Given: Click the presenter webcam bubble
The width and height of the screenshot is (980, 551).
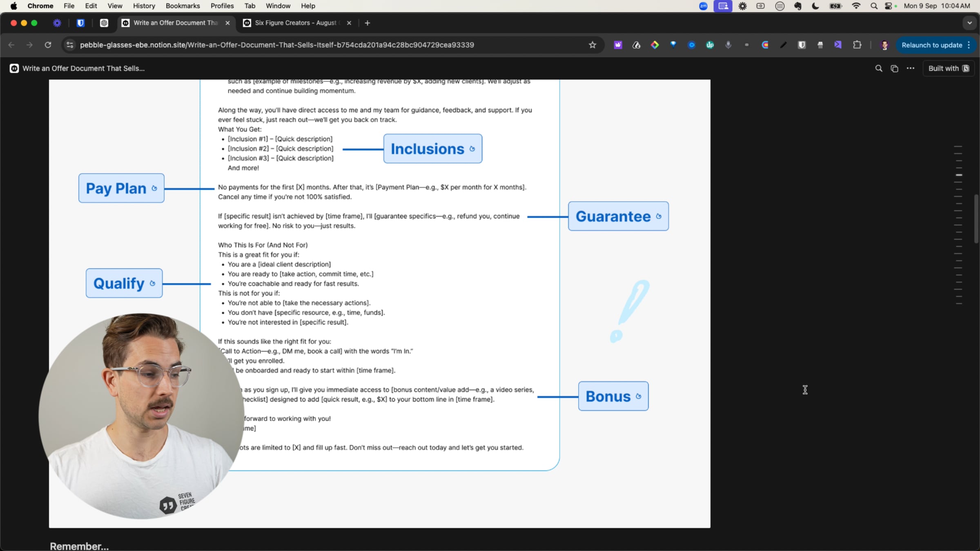Looking at the screenshot, I should (x=141, y=416).
